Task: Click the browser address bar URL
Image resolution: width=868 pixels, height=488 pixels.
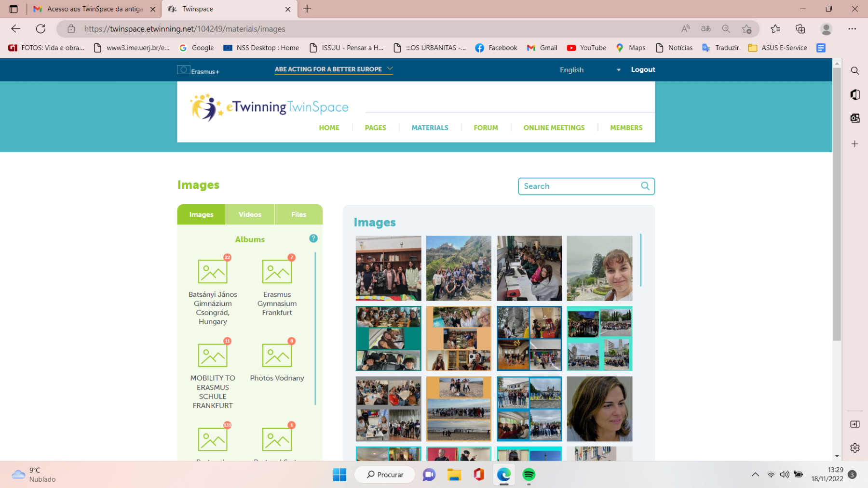Action: tap(185, 29)
